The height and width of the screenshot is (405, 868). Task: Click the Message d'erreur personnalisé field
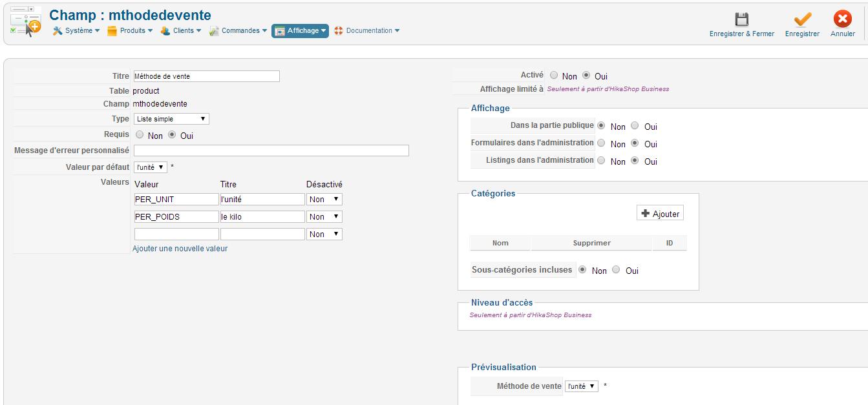[271, 151]
